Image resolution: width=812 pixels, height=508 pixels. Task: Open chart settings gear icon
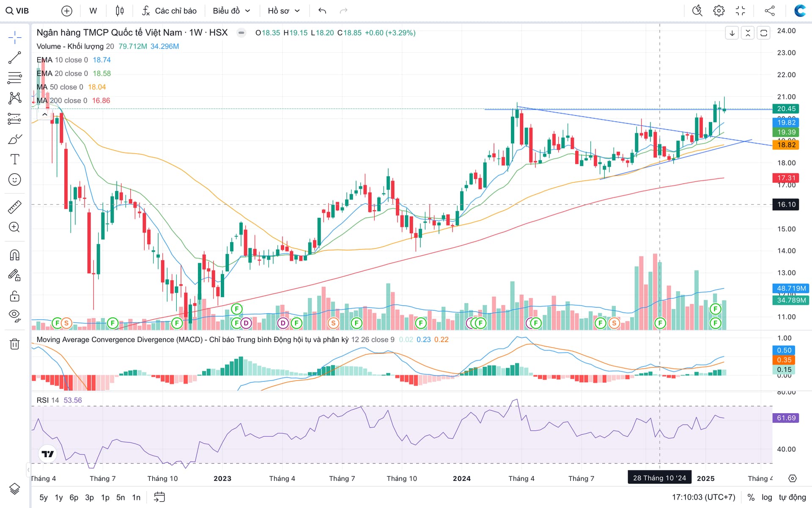point(719,11)
